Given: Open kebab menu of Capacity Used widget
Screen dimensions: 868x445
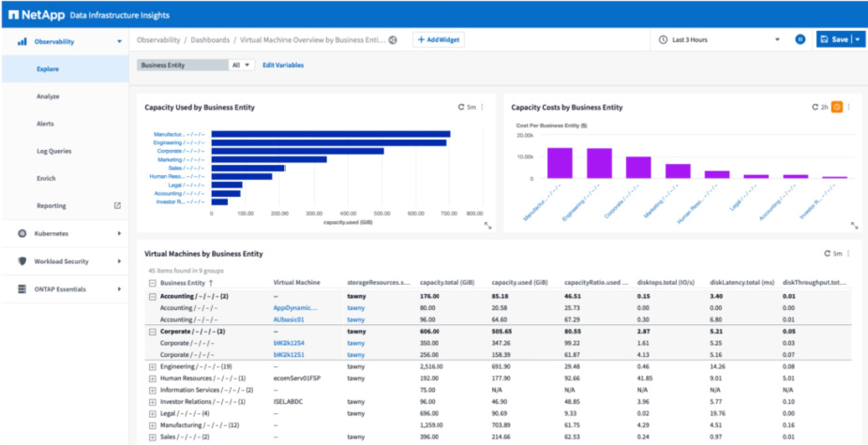Looking at the screenshot, I should tap(482, 108).
